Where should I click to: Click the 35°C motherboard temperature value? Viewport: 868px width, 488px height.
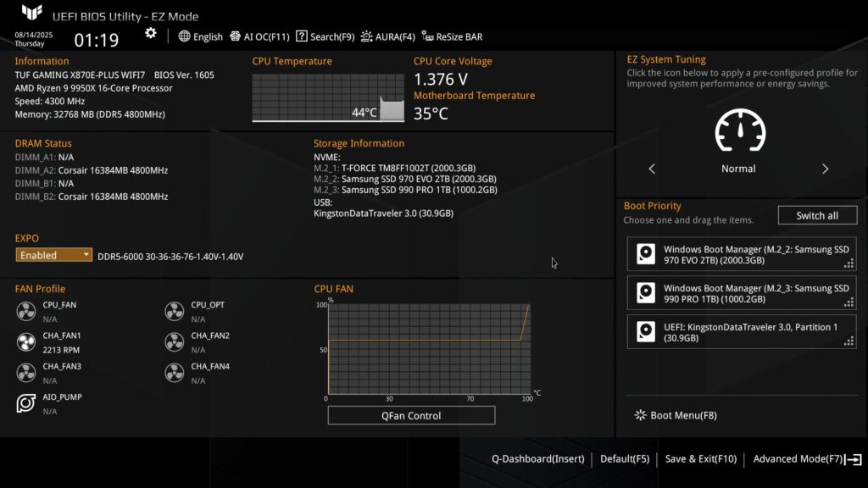pyautogui.click(x=431, y=114)
